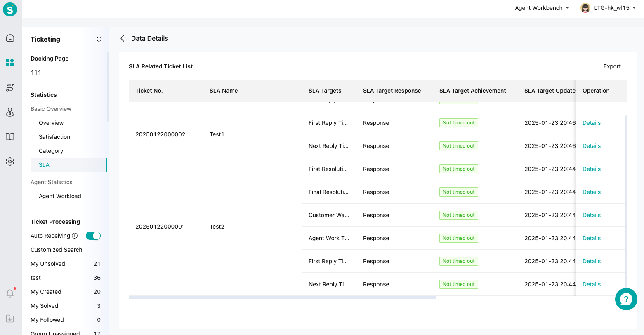Click SLA name Test2

coord(217,227)
